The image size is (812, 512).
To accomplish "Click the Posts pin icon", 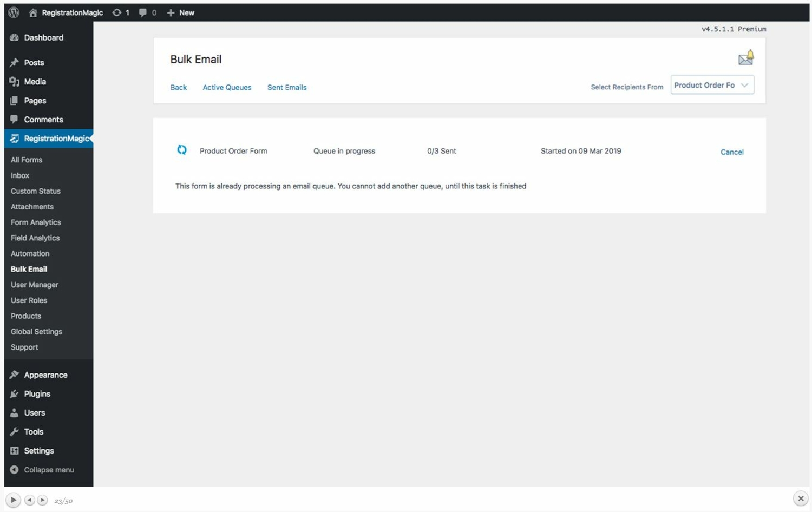I will 14,63.
